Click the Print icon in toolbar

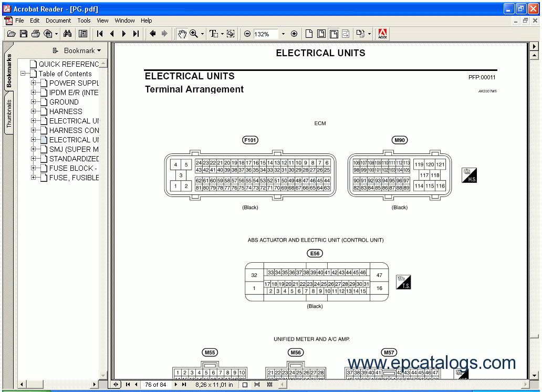[36, 34]
